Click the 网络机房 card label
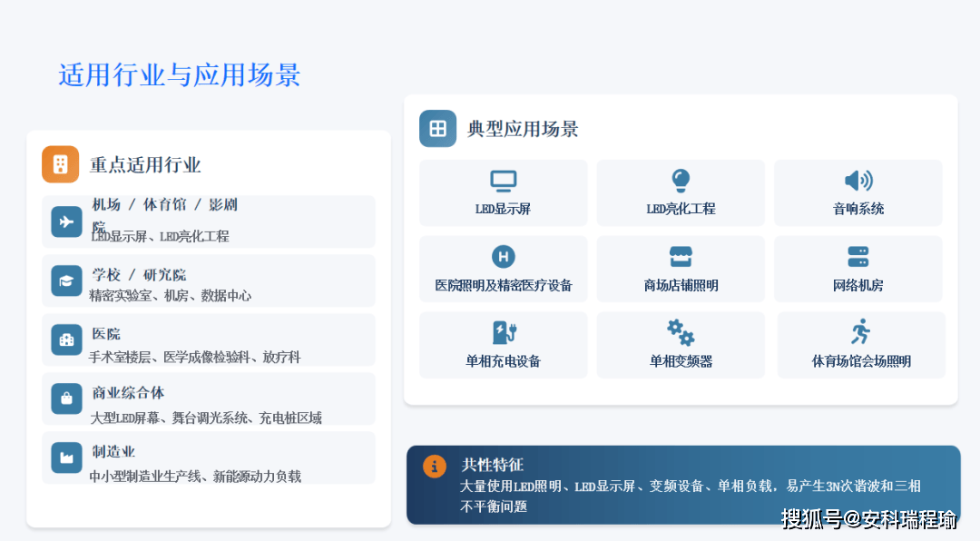The height and width of the screenshot is (541, 980). pos(858,286)
